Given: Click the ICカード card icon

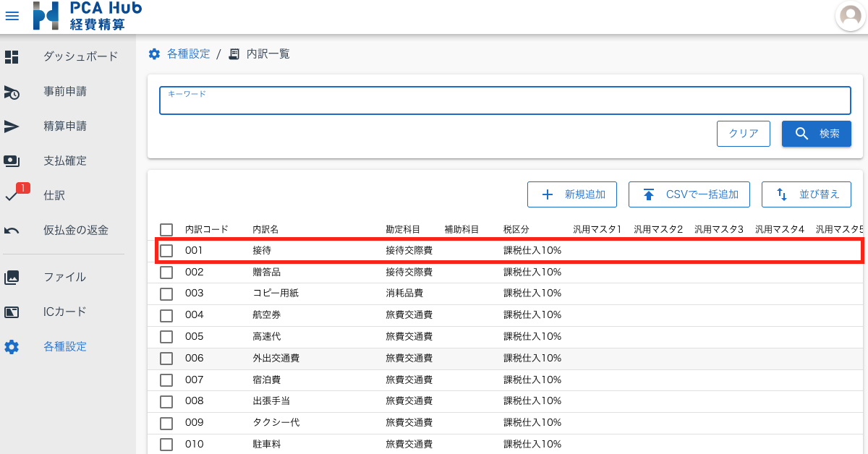Looking at the screenshot, I should 12,312.
